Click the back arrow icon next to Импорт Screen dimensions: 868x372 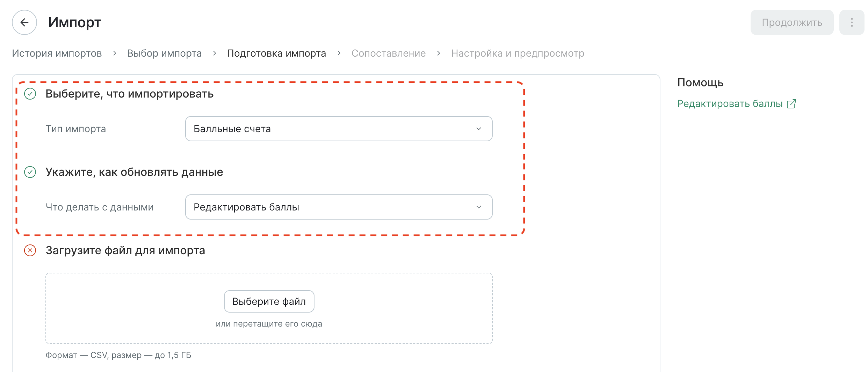[24, 22]
